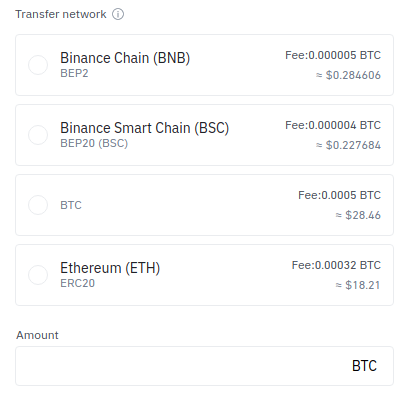Screen dimensions: 409x394
Task: Select the BTC network radio button
Action: (x=38, y=205)
